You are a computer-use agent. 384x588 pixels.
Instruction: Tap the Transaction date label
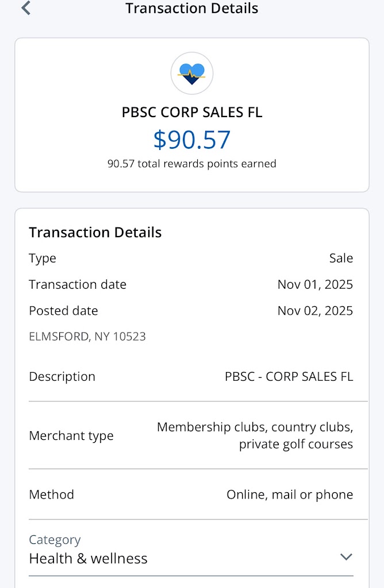(78, 284)
